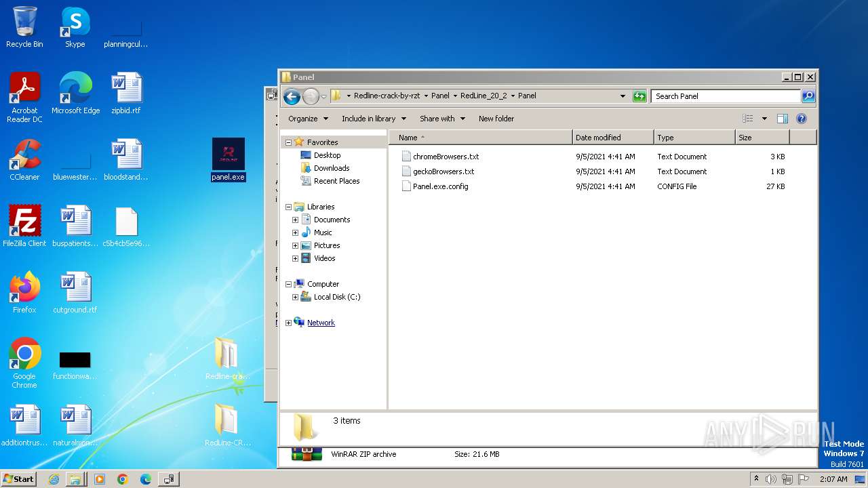Open Internet Explorer from taskbar
The width and height of the screenshot is (868, 488).
pyautogui.click(x=54, y=479)
